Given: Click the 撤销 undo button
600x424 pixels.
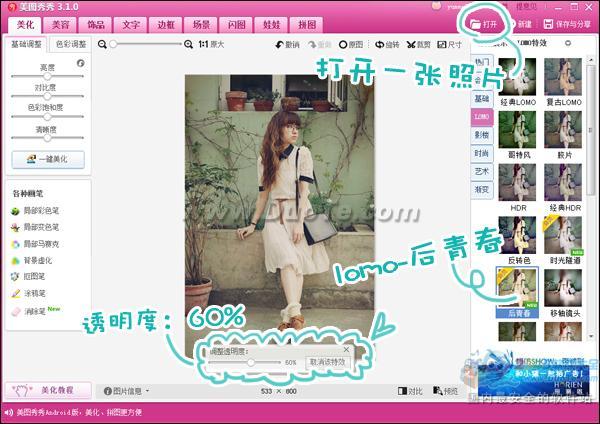Looking at the screenshot, I should (x=287, y=45).
